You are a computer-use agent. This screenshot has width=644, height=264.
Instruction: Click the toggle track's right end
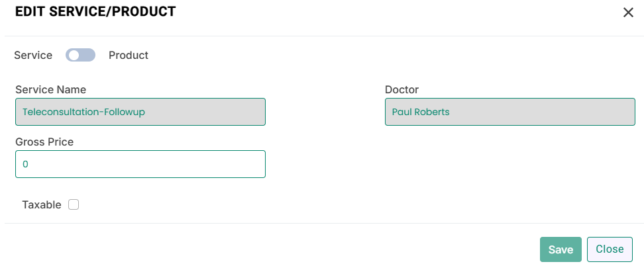point(90,55)
